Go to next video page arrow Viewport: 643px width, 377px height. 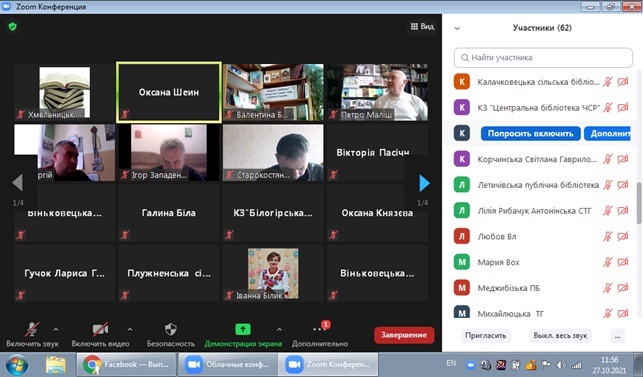[x=424, y=183]
